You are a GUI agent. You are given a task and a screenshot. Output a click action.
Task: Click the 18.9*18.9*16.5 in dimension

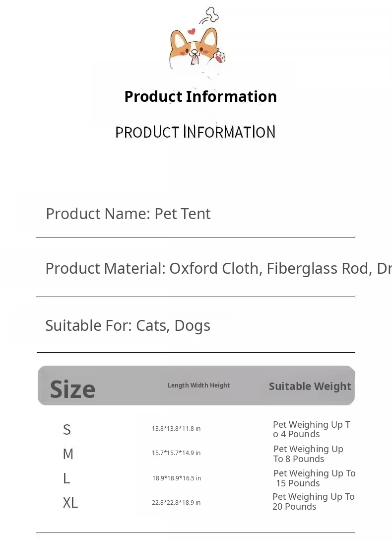coord(177,478)
